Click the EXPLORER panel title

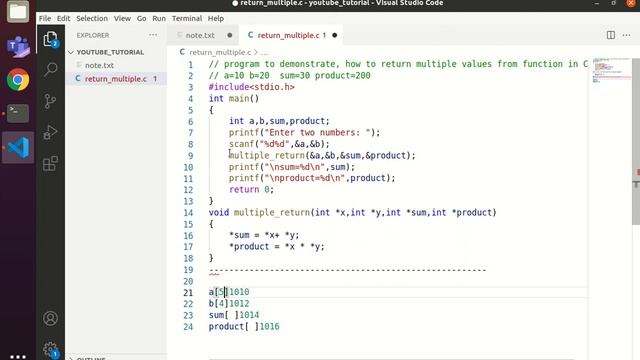(x=93, y=35)
